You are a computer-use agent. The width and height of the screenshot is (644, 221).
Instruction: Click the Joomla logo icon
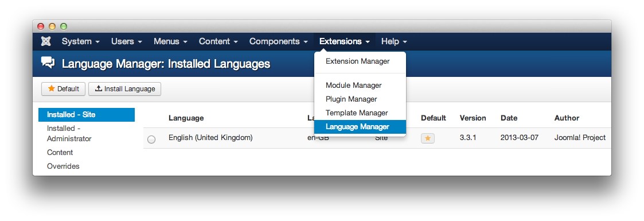point(46,41)
